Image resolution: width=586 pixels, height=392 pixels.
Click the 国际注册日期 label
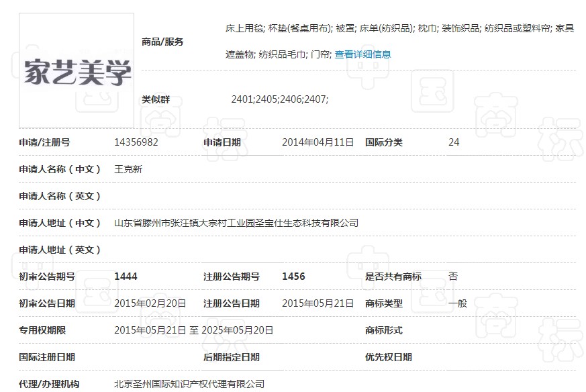pyautogui.click(x=47, y=357)
